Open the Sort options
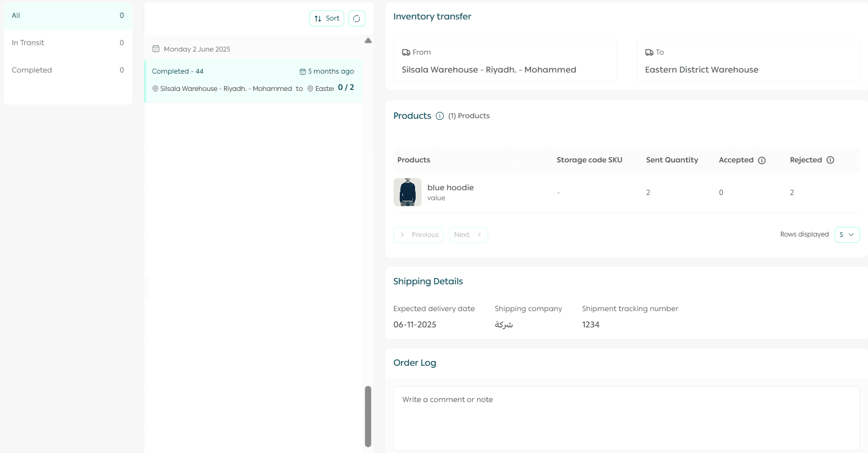 click(x=327, y=18)
